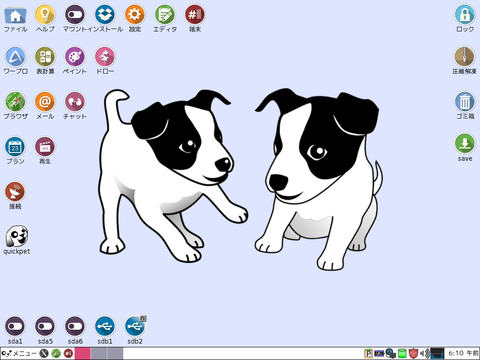The height and width of the screenshot is (360, 480).
Task: Click the red terminal taskbar launcher
Action: 68,353
